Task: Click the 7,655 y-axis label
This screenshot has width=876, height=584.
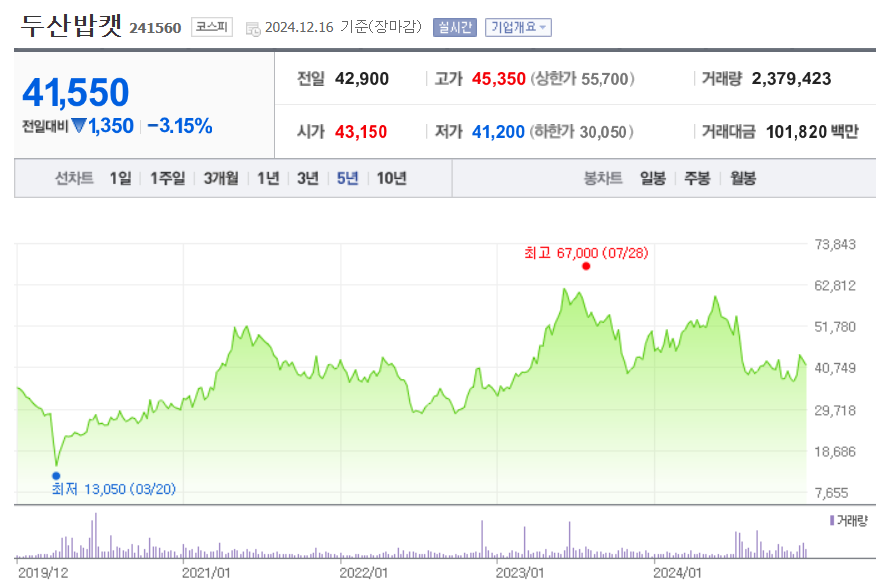Action: [832, 493]
